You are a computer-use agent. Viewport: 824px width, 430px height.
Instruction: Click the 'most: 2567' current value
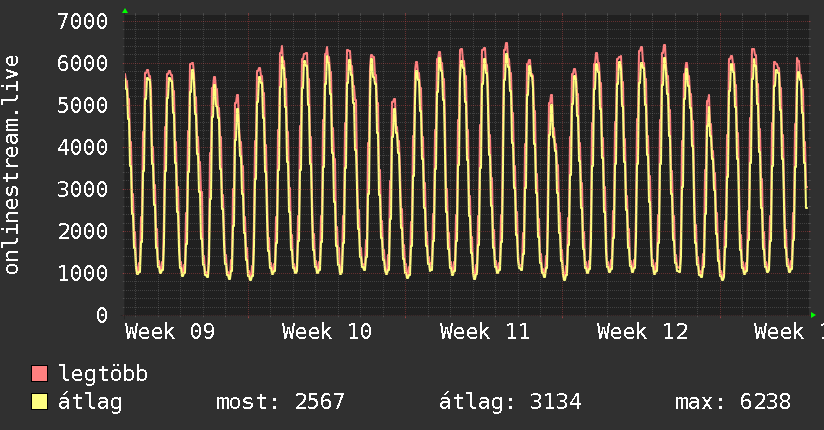tap(280, 402)
